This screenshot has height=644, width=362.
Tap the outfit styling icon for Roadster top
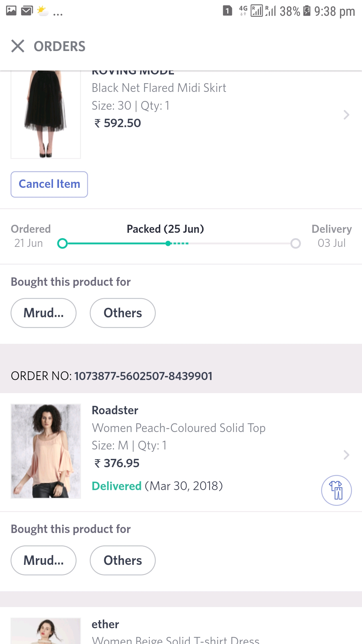tap(336, 490)
